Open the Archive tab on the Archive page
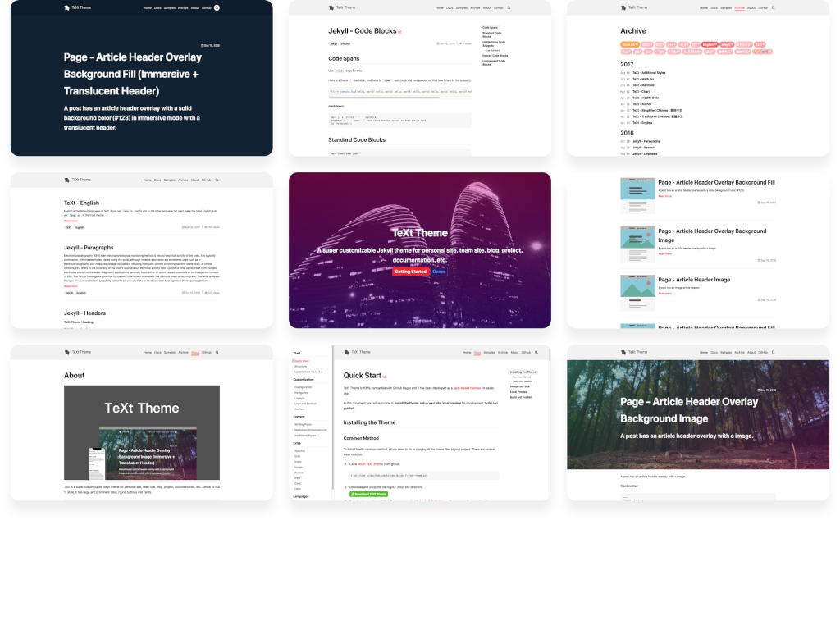Screen dimensions: 840x630 pyautogui.click(x=740, y=7)
